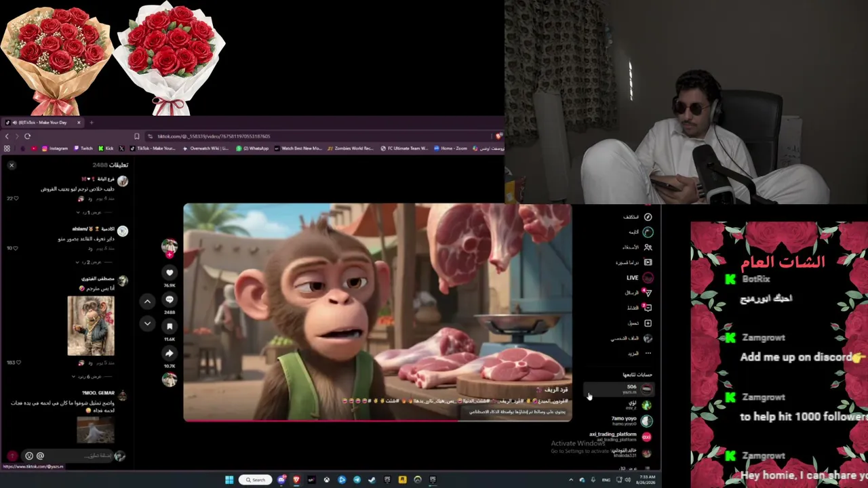Share the video (10.7K shares)

tap(170, 353)
